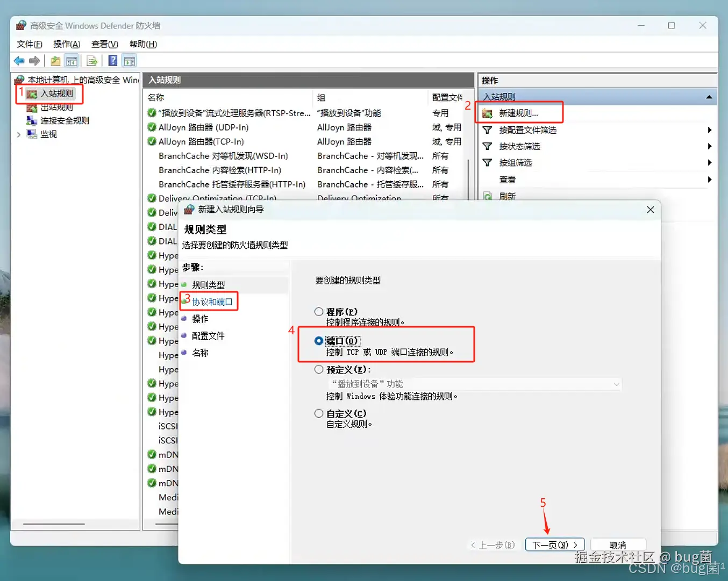
Task: Toggle the action pane toolbar icon
Action: pyautogui.click(x=130, y=61)
